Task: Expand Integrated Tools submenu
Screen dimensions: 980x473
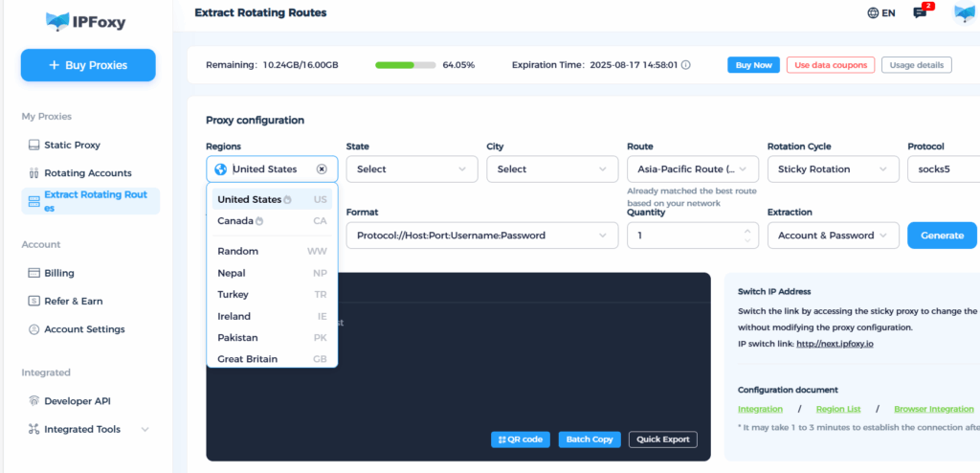Action: (x=145, y=430)
